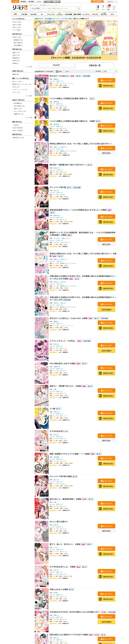Open the shopping cart icon
The width and height of the screenshot is (129, 644).
click(x=114, y=8)
